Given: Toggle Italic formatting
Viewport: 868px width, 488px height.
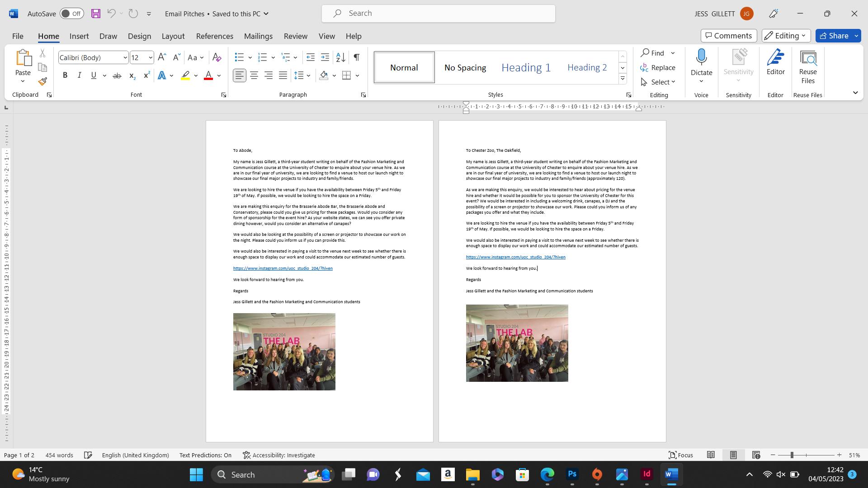Looking at the screenshot, I should pos(79,75).
